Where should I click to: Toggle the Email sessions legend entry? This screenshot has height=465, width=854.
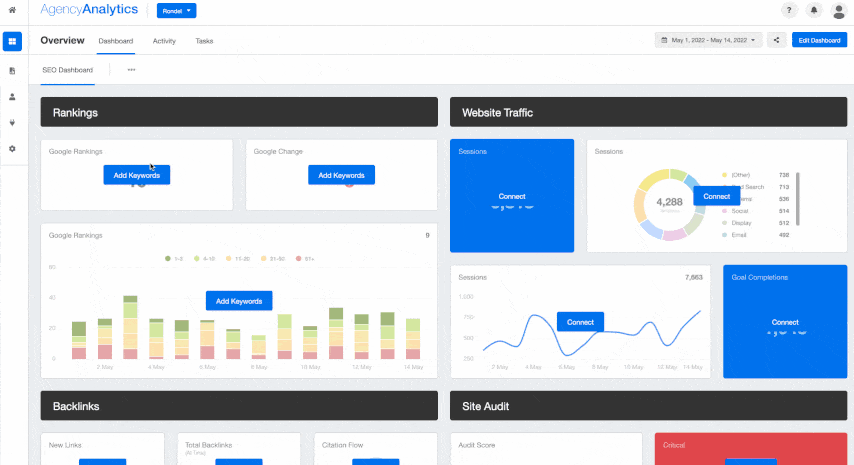(x=735, y=235)
